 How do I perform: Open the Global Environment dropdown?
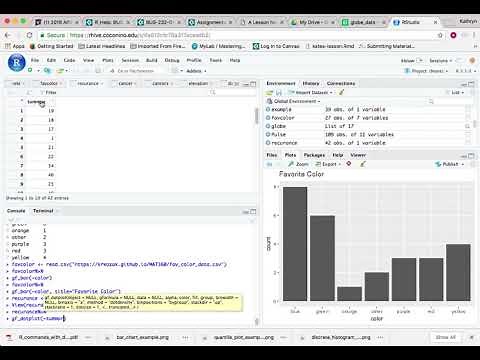(294, 101)
